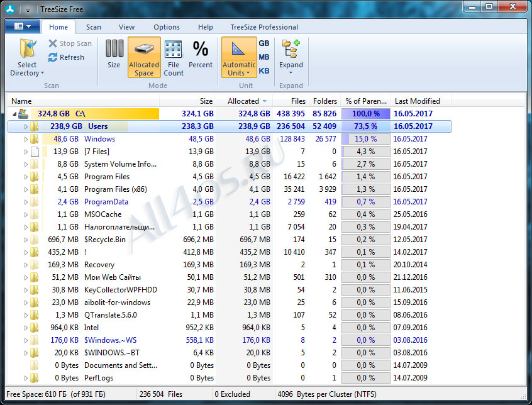Click the Users folder icon
The height and width of the screenshot is (405, 532).
pos(34,126)
